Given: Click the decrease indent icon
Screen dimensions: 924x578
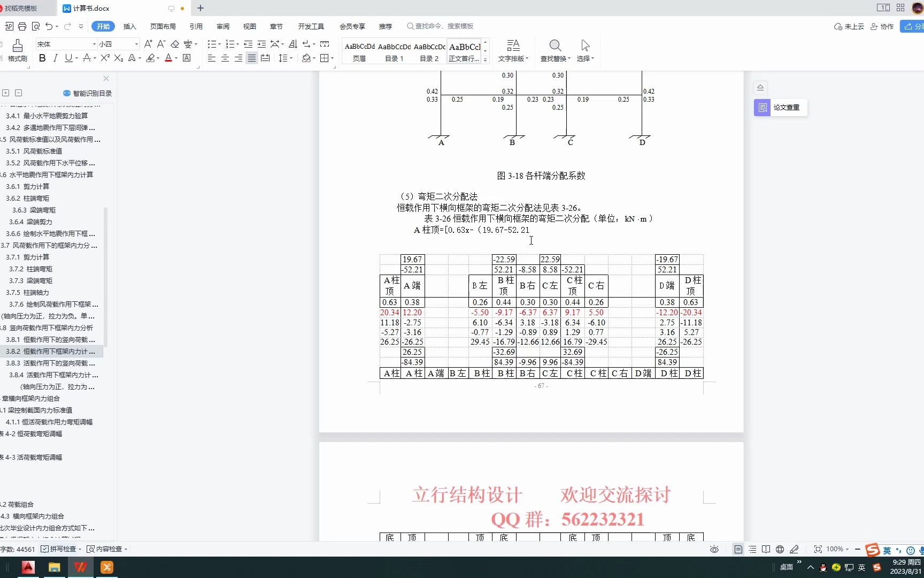Looking at the screenshot, I should click(x=248, y=44).
